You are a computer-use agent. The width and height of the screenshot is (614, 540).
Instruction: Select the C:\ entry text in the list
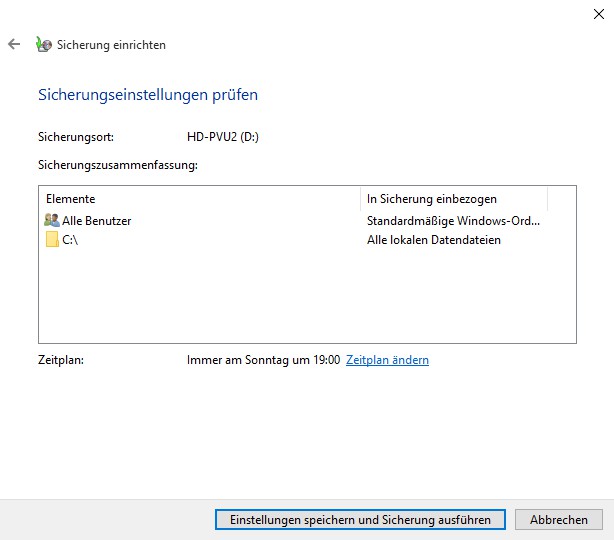[70, 240]
